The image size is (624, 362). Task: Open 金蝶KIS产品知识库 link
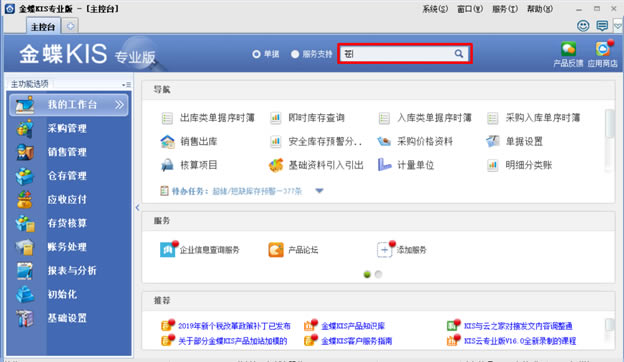[x=353, y=326]
